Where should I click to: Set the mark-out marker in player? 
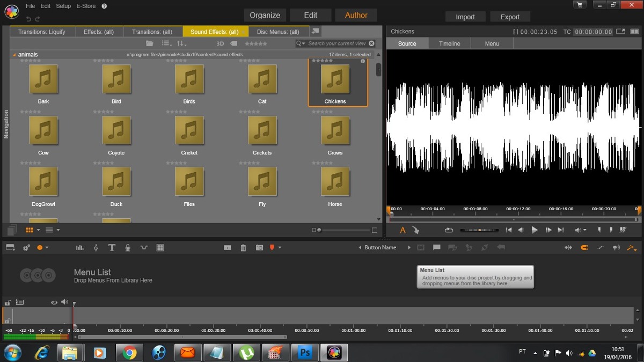coord(611,230)
